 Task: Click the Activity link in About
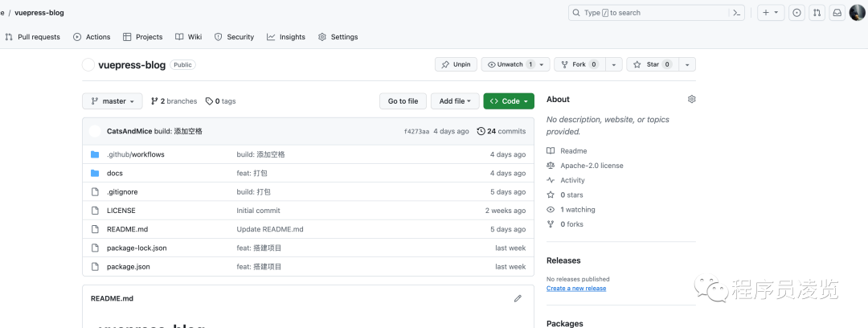566,180
